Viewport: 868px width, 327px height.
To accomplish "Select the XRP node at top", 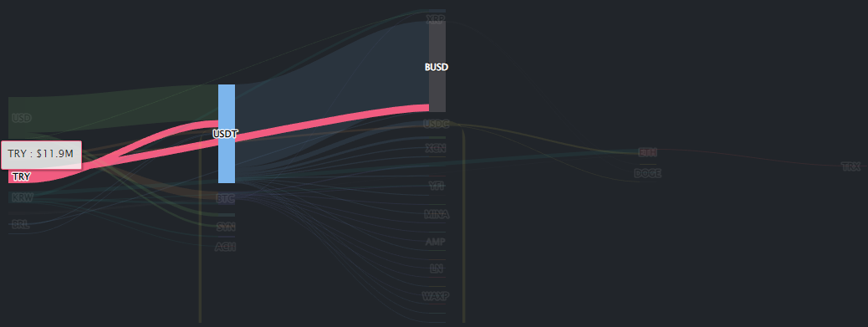I will [436, 18].
